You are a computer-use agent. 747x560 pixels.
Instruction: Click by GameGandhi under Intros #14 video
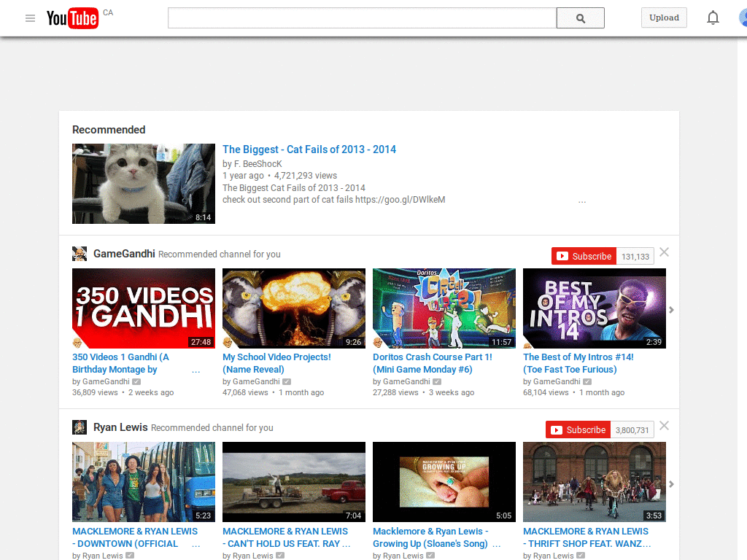click(x=551, y=381)
